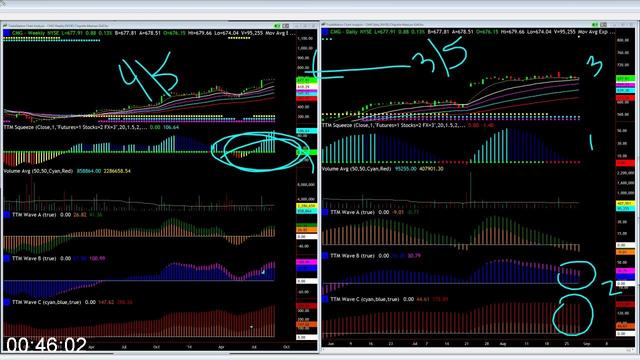Click green link icon in weekly window title bar
The width and height of the screenshot is (640, 360).
[278, 26]
